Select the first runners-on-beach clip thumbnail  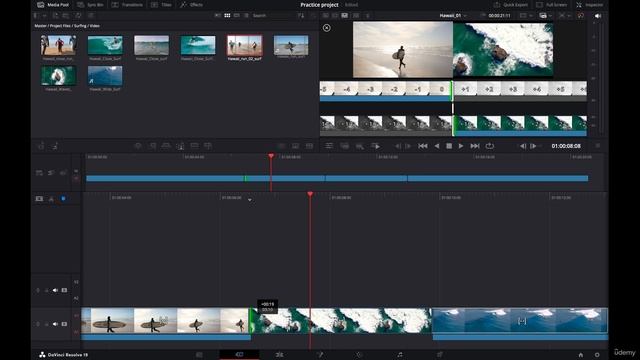[x=58, y=45]
